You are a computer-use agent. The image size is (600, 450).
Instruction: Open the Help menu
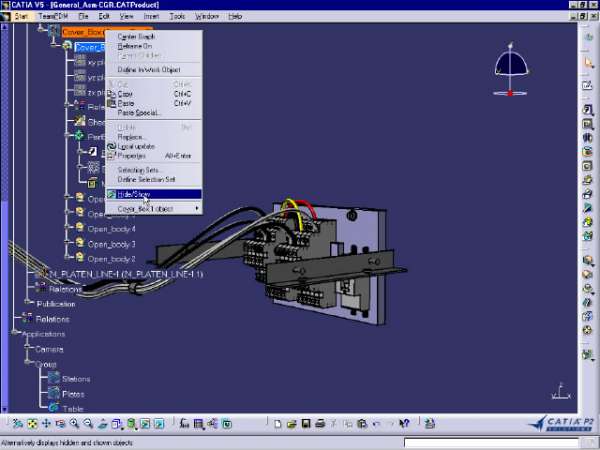(x=235, y=16)
